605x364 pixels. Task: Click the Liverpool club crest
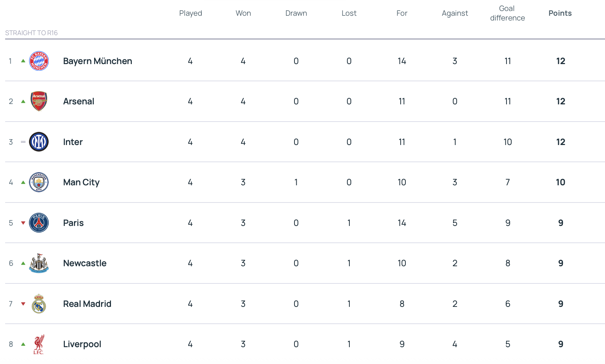(x=39, y=344)
